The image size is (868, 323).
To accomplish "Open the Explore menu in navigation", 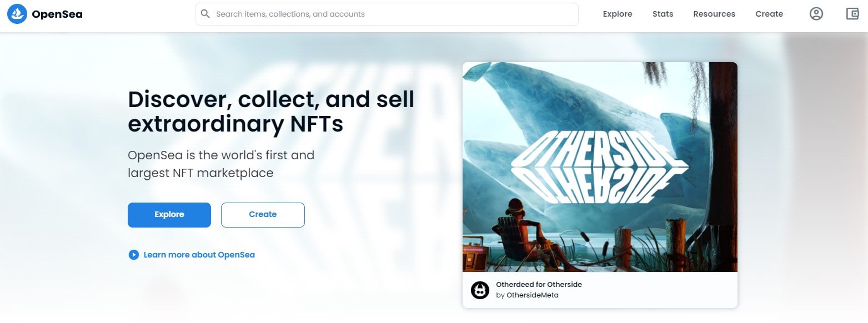I will (618, 14).
